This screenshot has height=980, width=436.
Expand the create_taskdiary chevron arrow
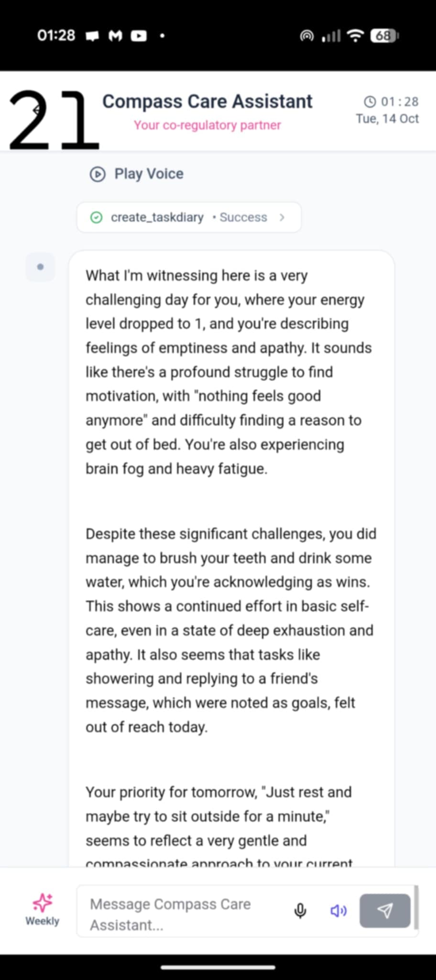(x=282, y=217)
